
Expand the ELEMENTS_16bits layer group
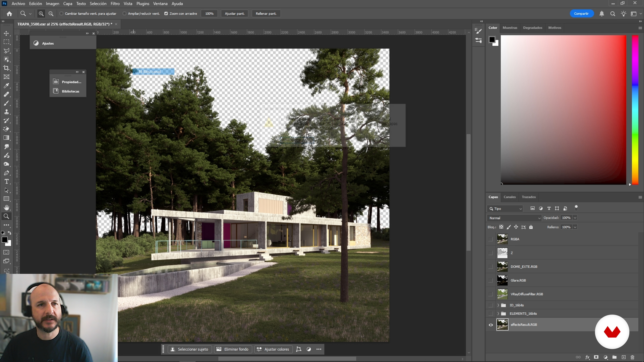(x=498, y=314)
